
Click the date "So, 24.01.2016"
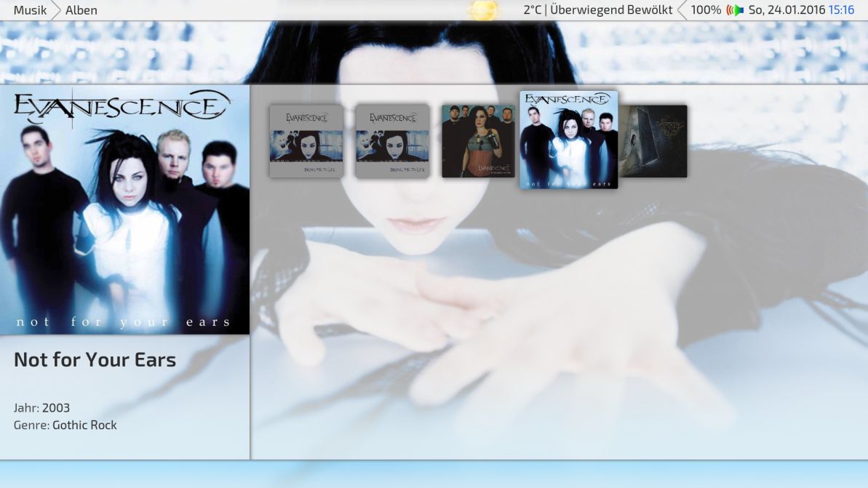787,10
